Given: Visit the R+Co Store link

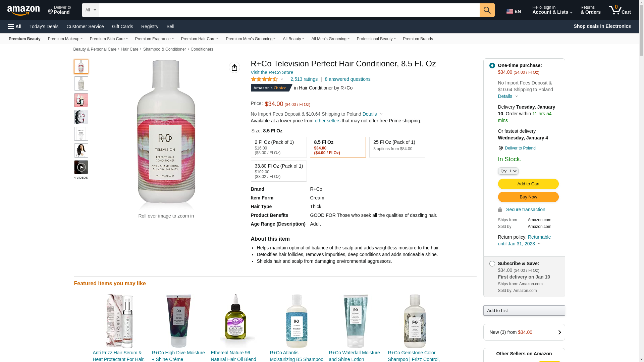Looking at the screenshot, I should click(272, 72).
